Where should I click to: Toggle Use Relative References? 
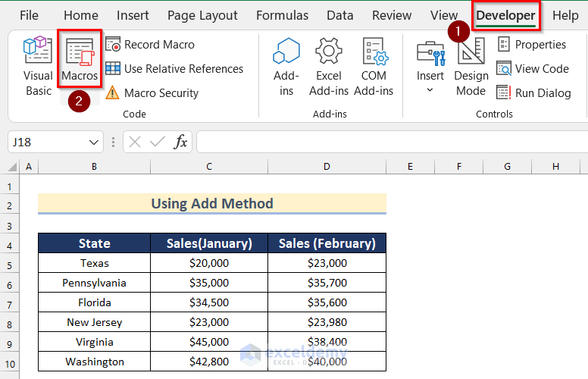pyautogui.click(x=174, y=69)
